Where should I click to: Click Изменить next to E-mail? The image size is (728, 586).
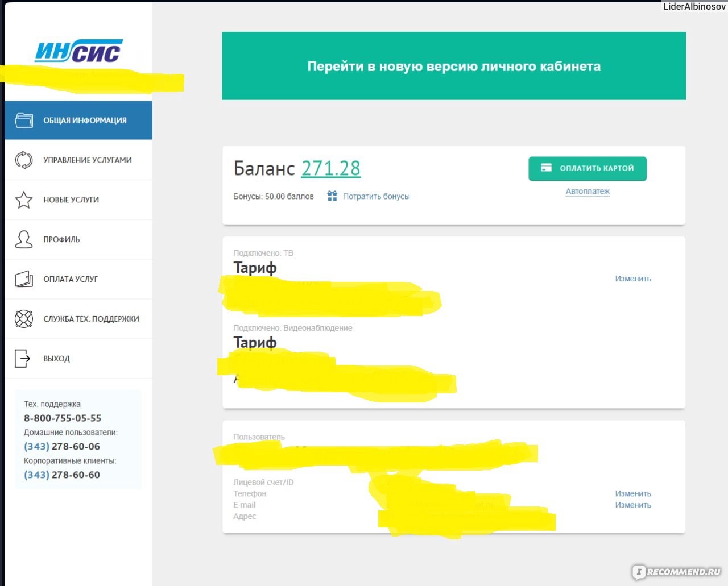(x=633, y=505)
